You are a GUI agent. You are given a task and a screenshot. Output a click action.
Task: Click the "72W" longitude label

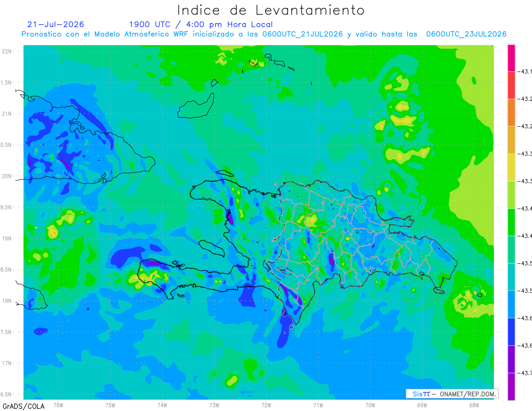(x=266, y=405)
